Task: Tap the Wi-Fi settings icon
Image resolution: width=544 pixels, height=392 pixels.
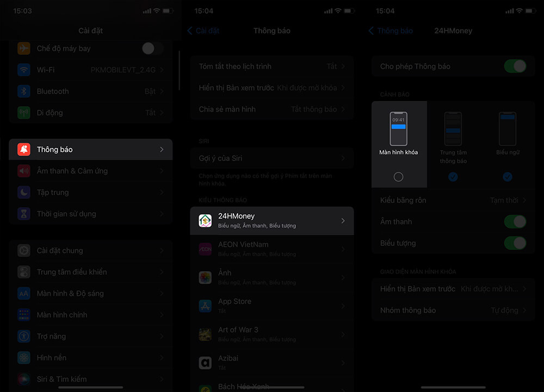Action: (24, 70)
